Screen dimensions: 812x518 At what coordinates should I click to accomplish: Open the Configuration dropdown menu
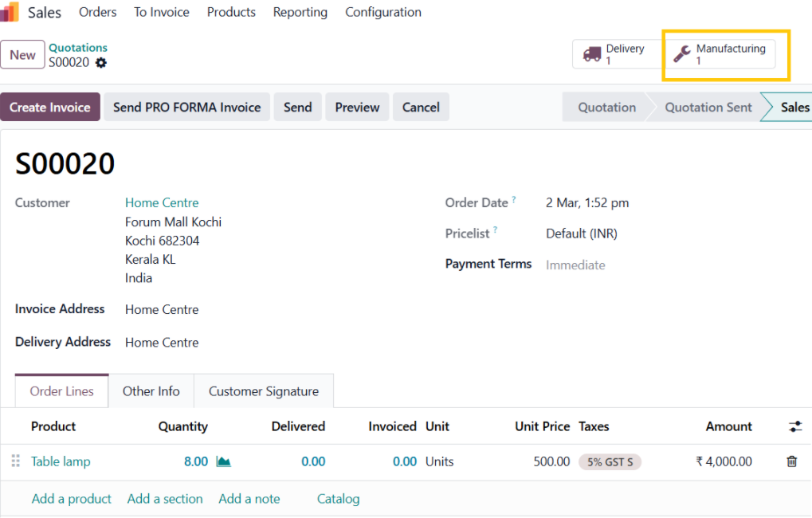[383, 12]
